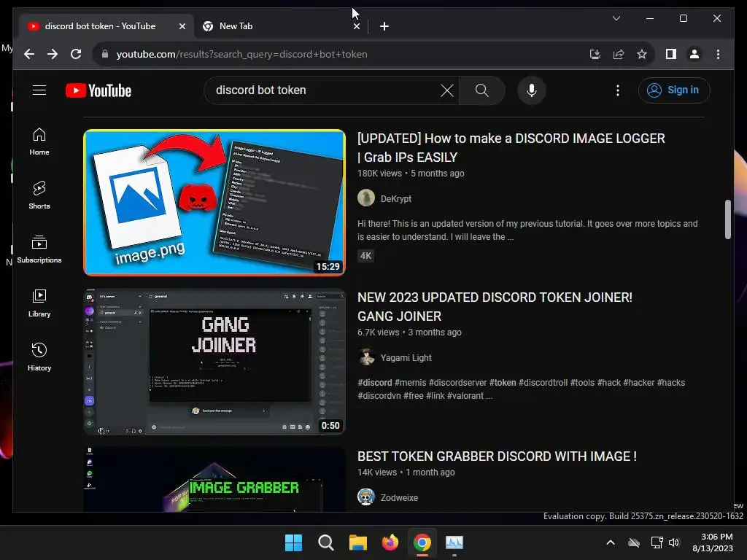Click the #token hashtag

pyautogui.click(x=503, y=382)
